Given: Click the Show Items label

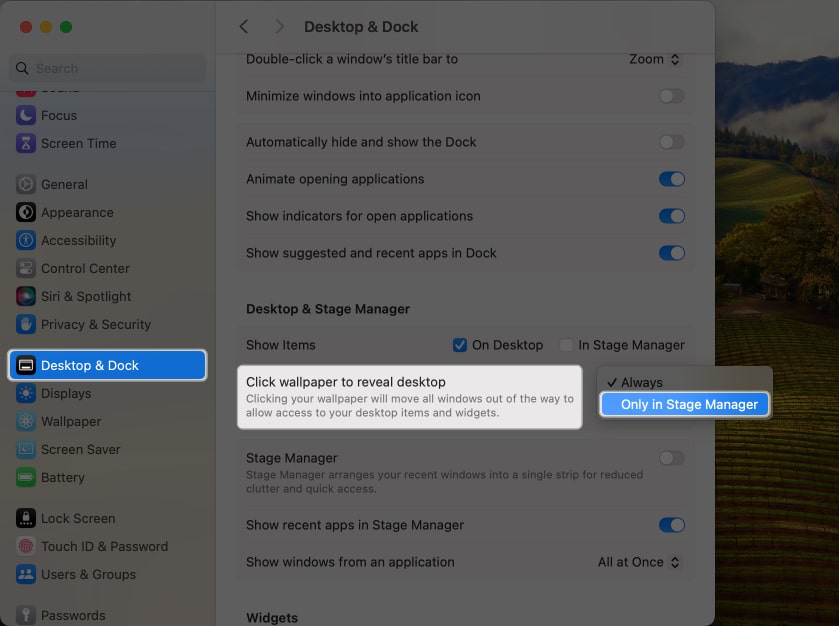Looking at the screenshot, I should [x=280, y=345].
